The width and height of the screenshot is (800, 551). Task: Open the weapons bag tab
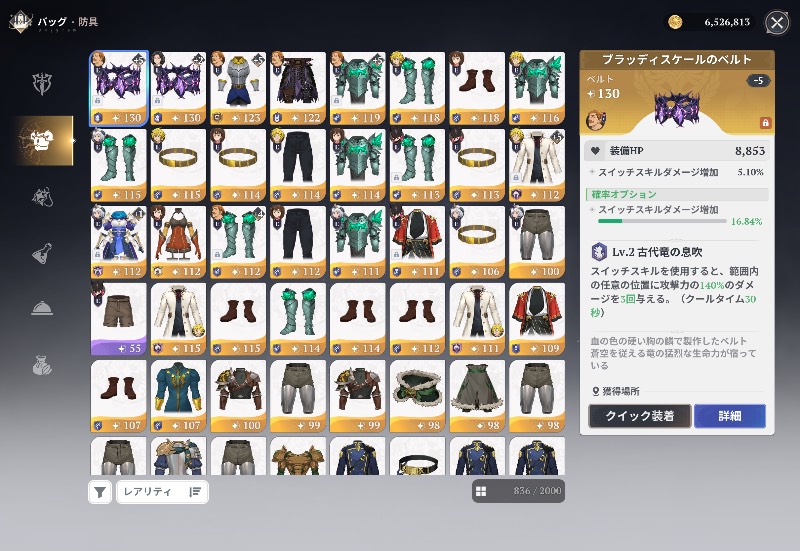coord(42,84)
